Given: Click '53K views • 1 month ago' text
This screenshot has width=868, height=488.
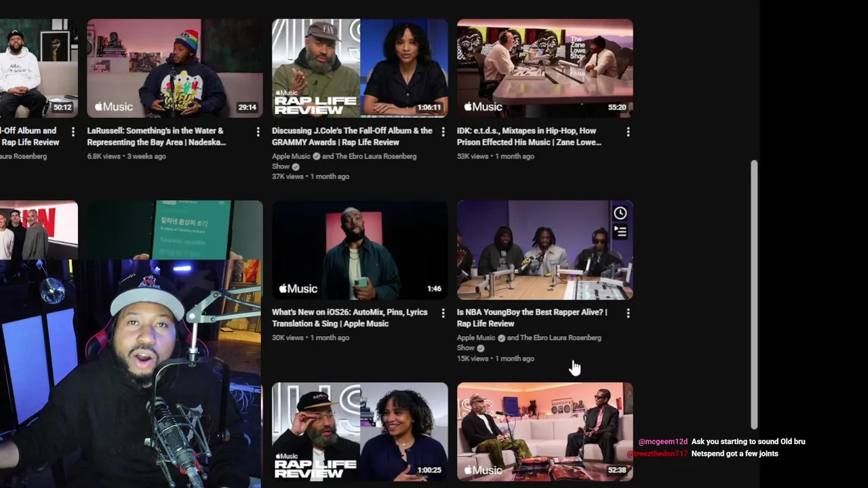Looking at the screenshot, I should (x=496, y=157).
